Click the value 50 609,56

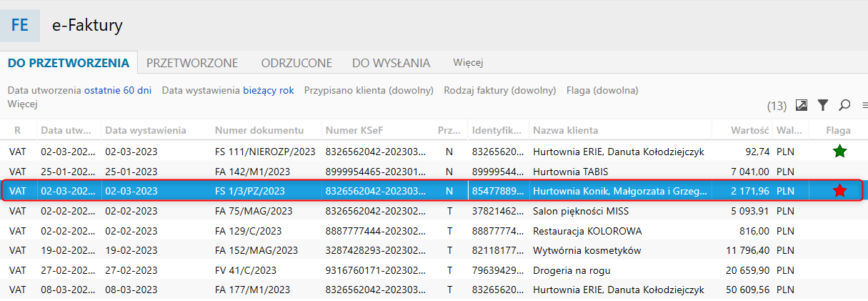pyautogui.click(x=748, y=290)
